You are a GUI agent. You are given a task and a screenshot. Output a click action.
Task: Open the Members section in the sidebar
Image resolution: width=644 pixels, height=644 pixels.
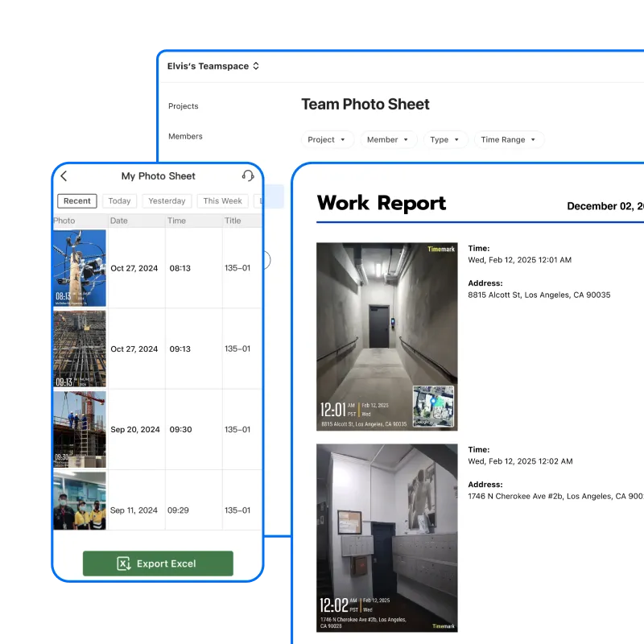click(186, 136)
